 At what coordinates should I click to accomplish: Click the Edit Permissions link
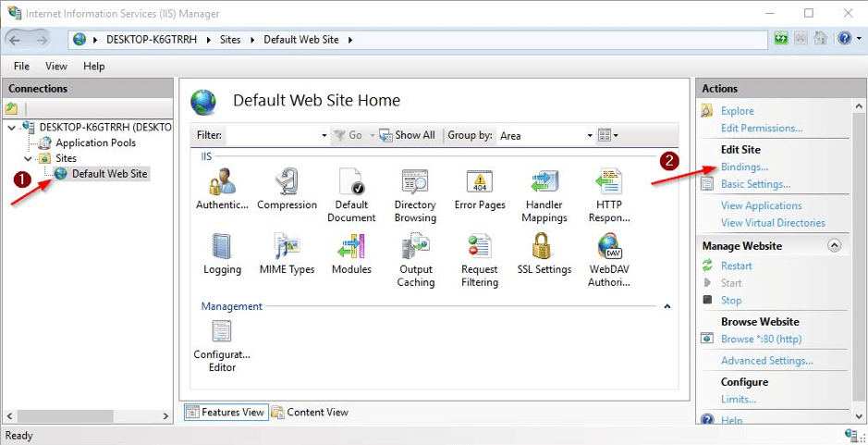click(x=762, y=128)
